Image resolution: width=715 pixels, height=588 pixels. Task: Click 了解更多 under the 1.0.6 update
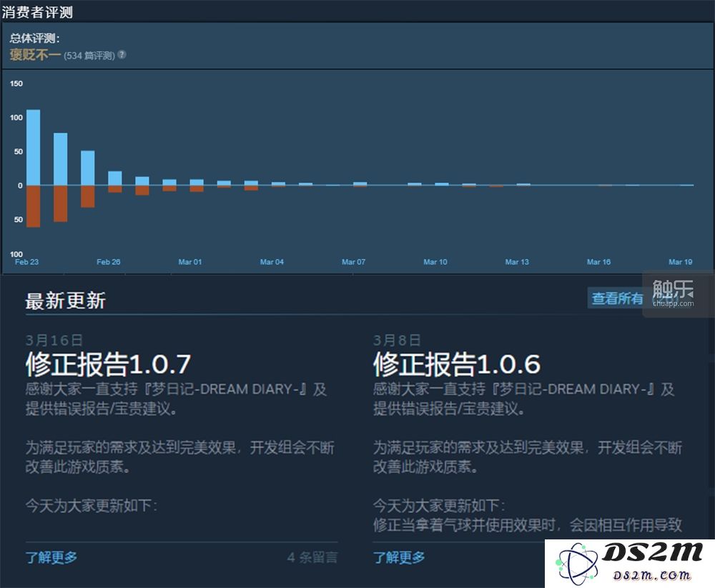tap(399, 557)
